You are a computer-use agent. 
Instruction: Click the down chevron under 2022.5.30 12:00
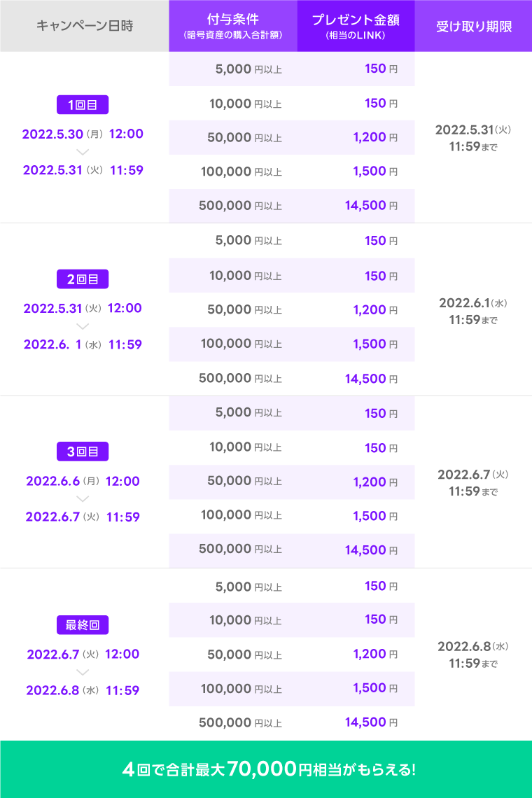point(83,151)
